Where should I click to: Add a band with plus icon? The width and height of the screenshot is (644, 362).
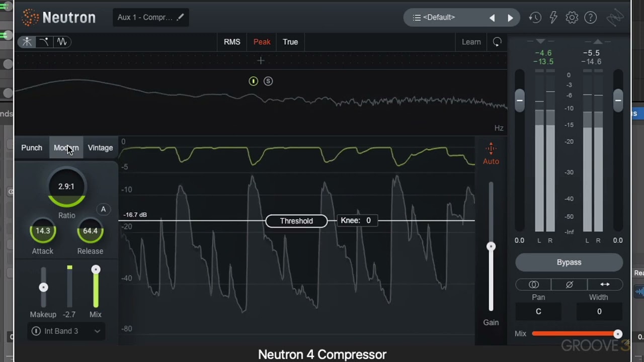[x=261, y=61]
